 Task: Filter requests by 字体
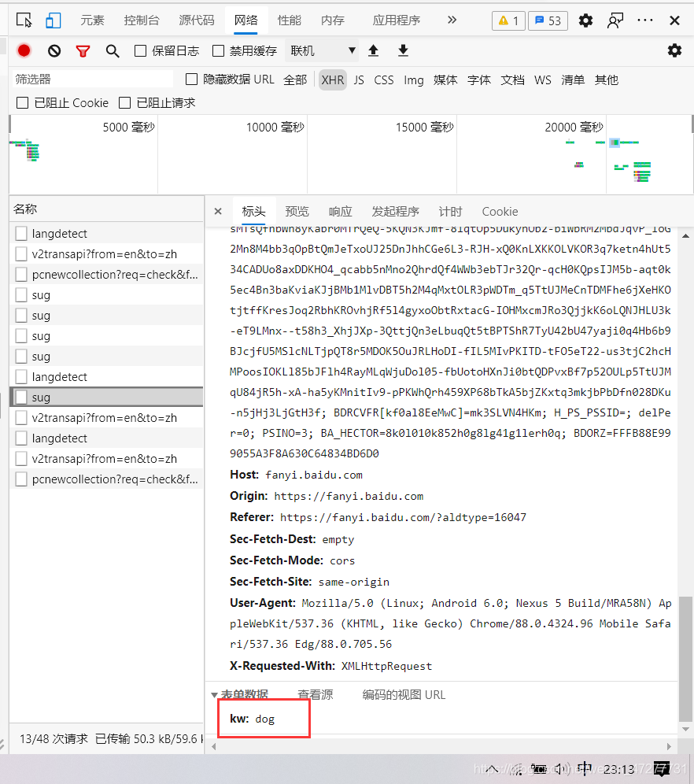pos(478,80)
